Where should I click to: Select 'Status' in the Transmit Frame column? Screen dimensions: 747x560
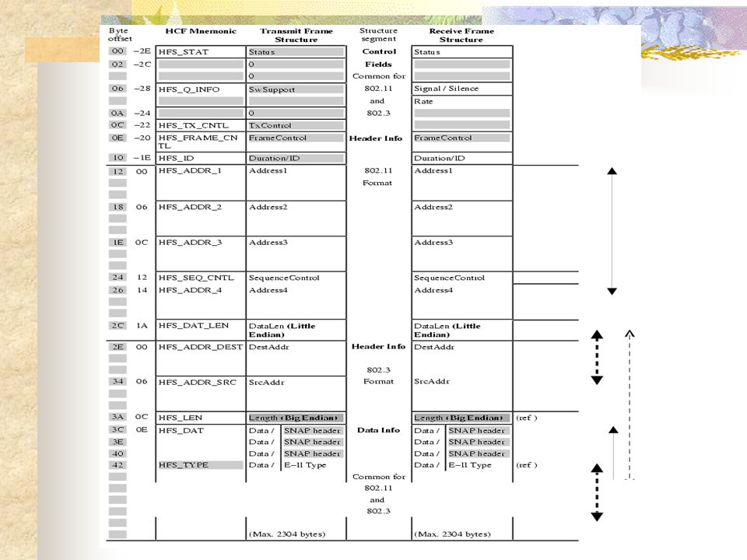coord(296,52)
